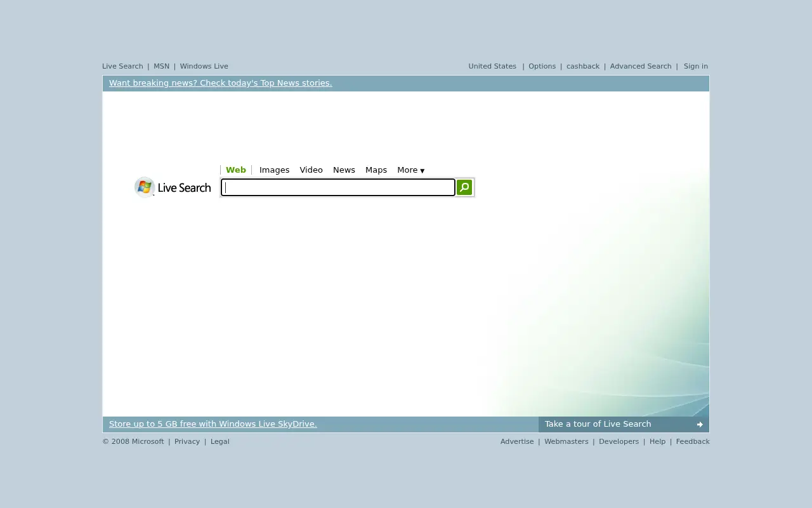Open the Top News stories banner link
This screenshot has height=508, width=812.
(x=220, y=83)
